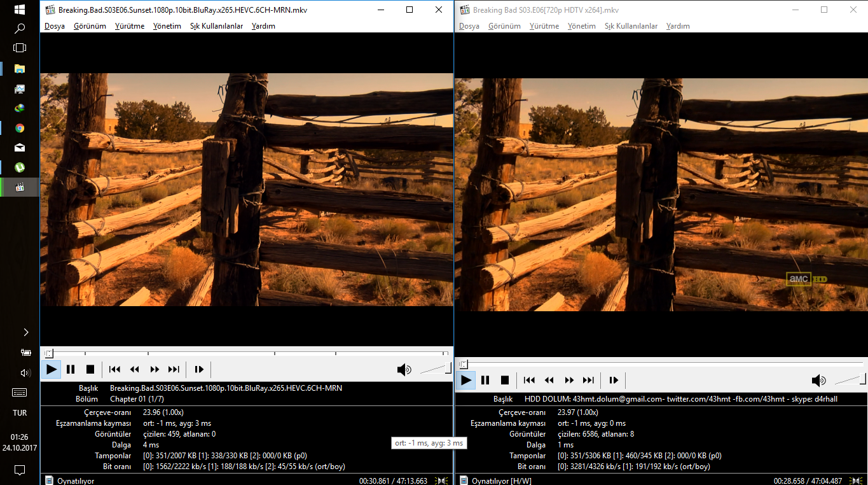Image resolution: width=868 pixels, height=485 pixels.
Task: Mute audio in left player window
Action: point(404,369)
